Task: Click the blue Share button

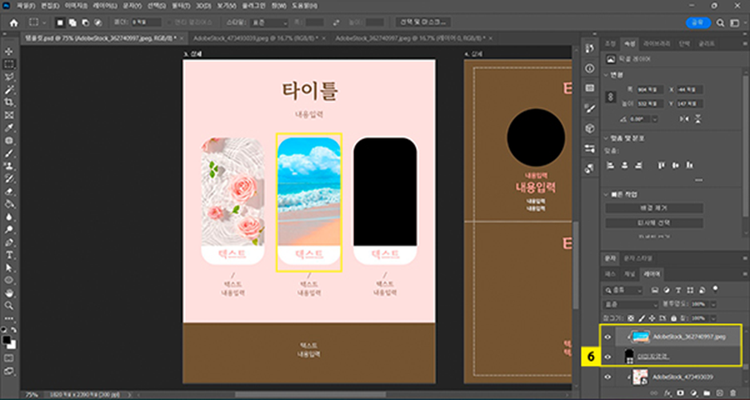Action: coord(698,22)
